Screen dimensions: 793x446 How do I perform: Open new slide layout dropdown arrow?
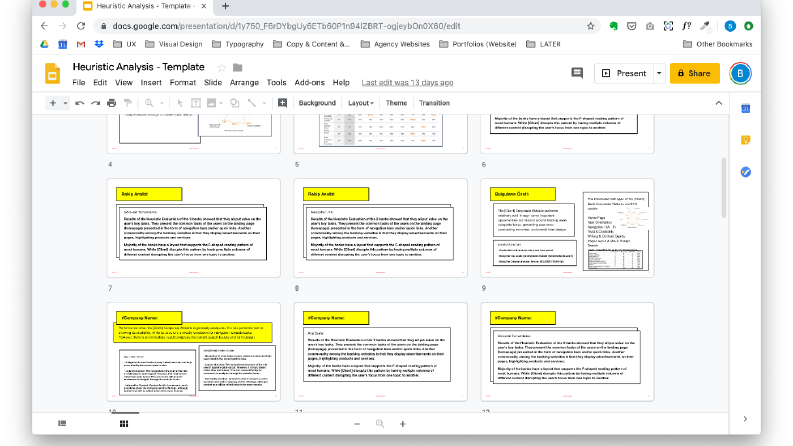(x=65, y=103)
